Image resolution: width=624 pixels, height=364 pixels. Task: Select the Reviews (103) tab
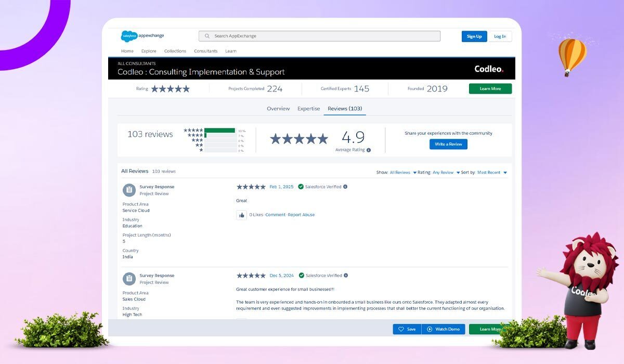tap(345, 109)
